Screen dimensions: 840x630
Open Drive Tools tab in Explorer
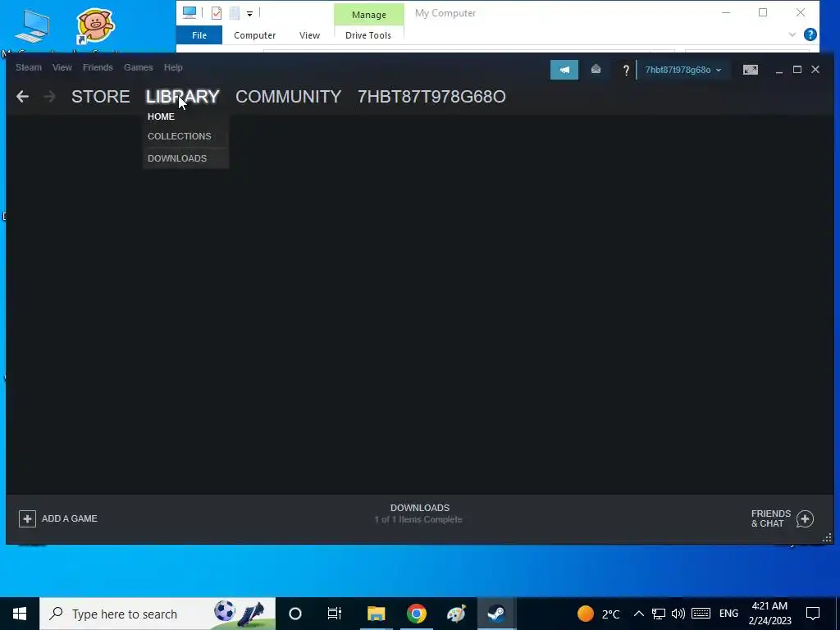pos(368,35)
